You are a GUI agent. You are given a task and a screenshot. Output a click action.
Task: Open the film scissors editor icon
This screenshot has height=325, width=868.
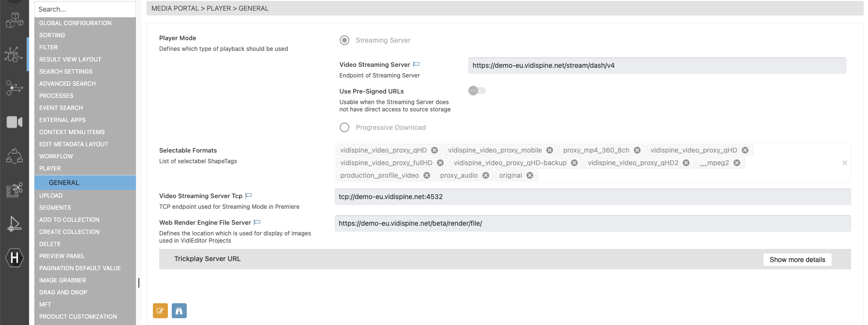pos(14,190)
